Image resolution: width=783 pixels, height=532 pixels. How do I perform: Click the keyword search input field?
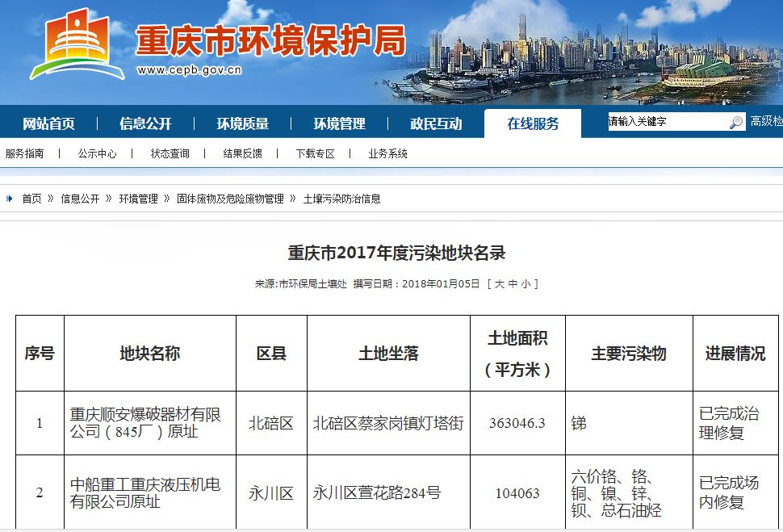tap(666, 122)
